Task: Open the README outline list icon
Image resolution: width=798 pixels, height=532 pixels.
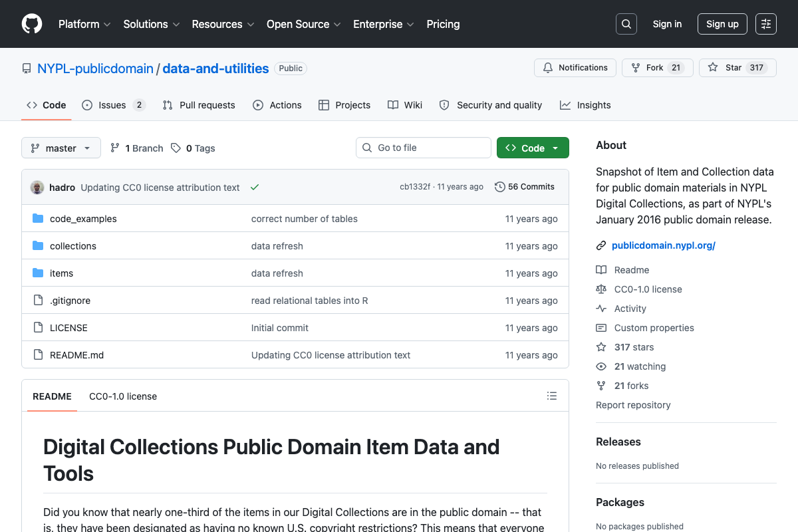Action: 552,396
